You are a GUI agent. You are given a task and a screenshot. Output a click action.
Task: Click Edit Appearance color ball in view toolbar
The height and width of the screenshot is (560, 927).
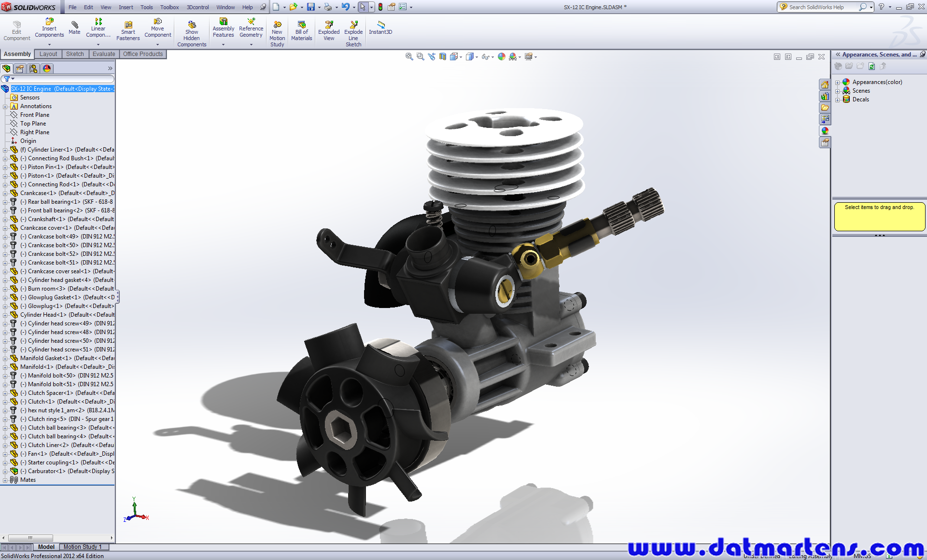[x=502, y=56]
